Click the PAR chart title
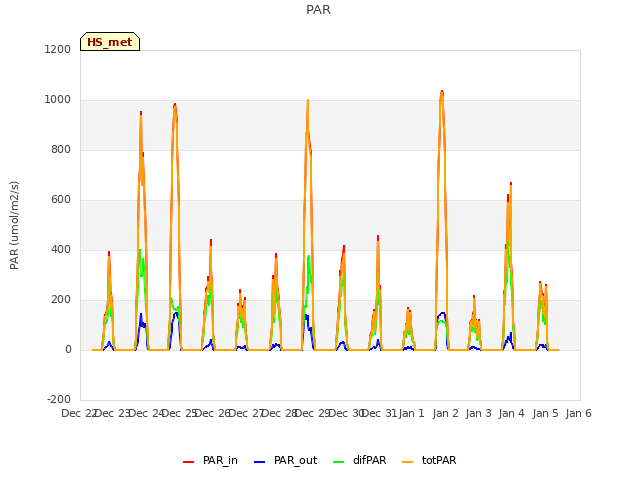Image resolution: width=640 pixels, height=480 pixels. tap(318, 10)
